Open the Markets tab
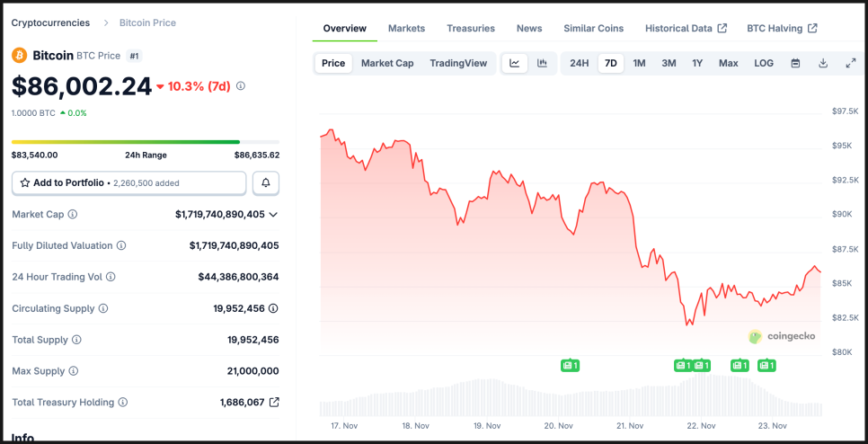Screen dimensions: 868x444 click(x=406, y=28)
